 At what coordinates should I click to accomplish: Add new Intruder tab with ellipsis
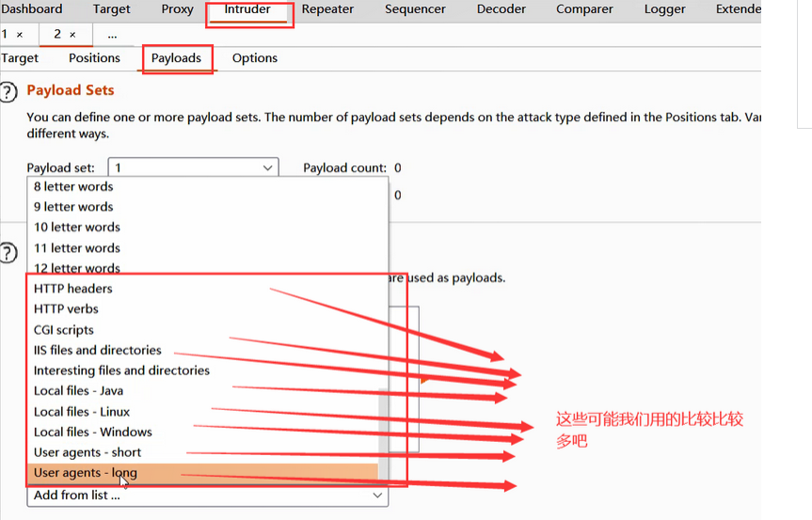pyautogui.click(x=112, y=35)
